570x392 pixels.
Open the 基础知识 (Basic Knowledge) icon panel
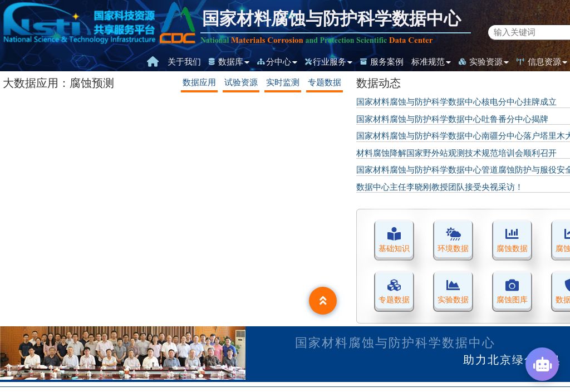click(394, 239)
